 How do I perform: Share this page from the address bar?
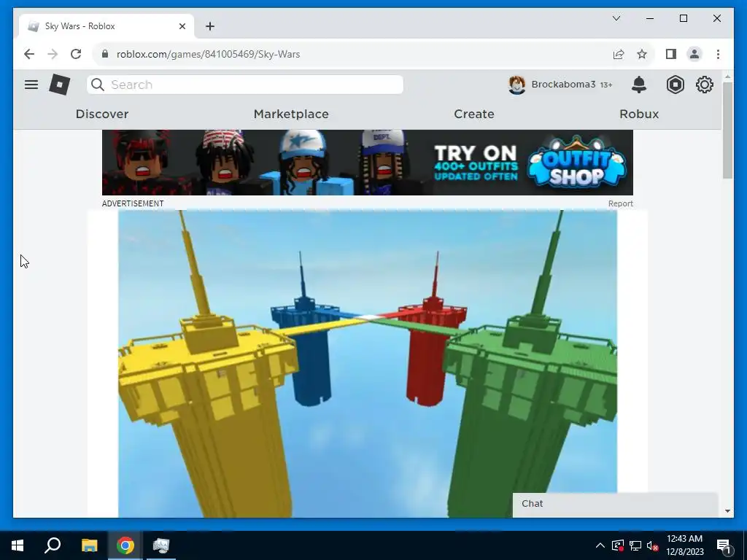coord(619,54)
